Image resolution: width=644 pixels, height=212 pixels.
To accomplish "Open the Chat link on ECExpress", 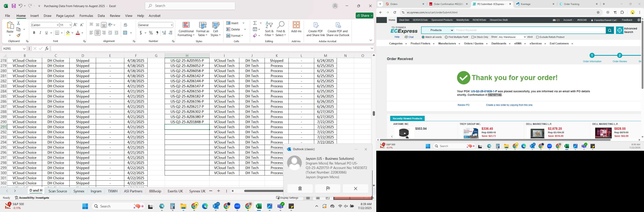I will tap(409, 37).
